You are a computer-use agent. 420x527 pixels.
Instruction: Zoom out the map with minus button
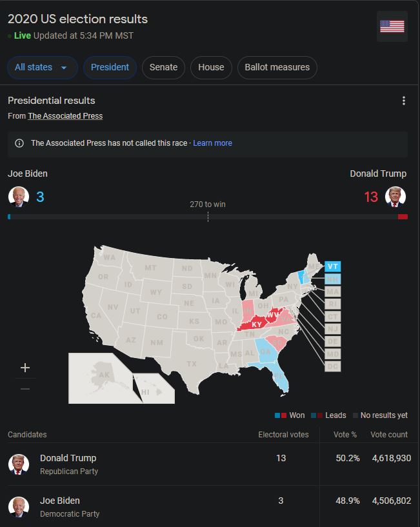coord(25,389)
